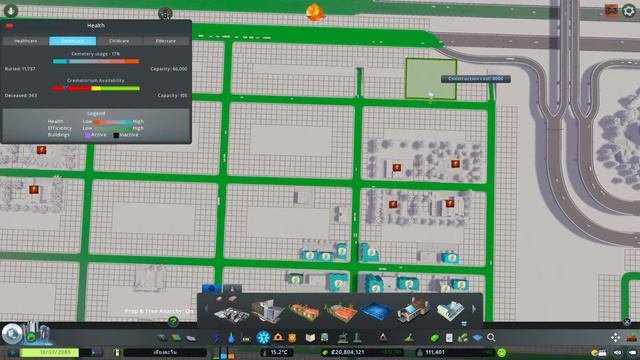
Task: Open the Garbage services menu icon
Action: [x=246, y=338]
